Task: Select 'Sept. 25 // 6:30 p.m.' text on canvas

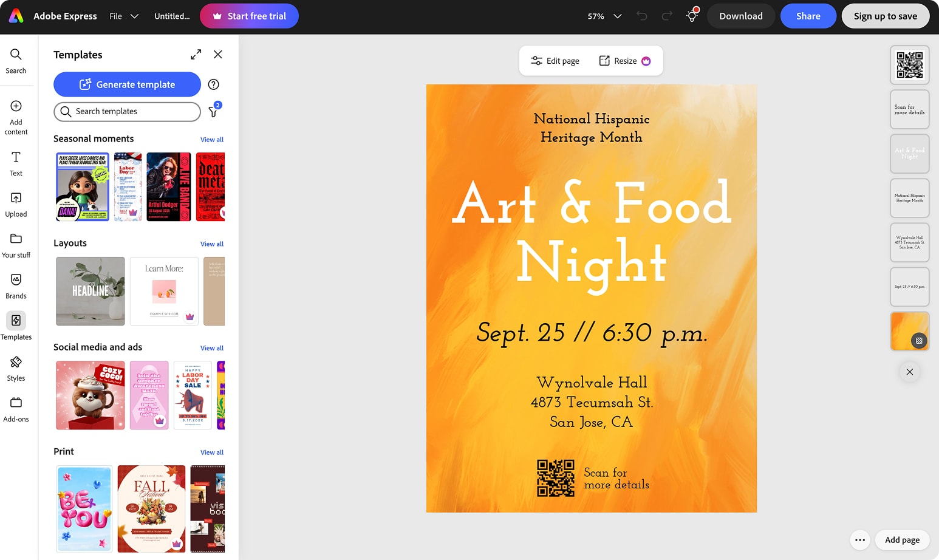Action: tap(592, 333)
